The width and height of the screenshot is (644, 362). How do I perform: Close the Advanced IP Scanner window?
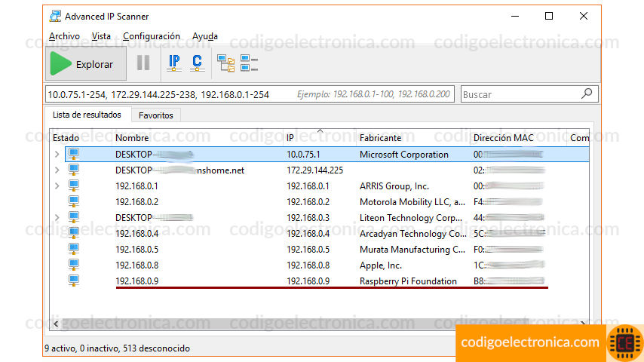583,16
